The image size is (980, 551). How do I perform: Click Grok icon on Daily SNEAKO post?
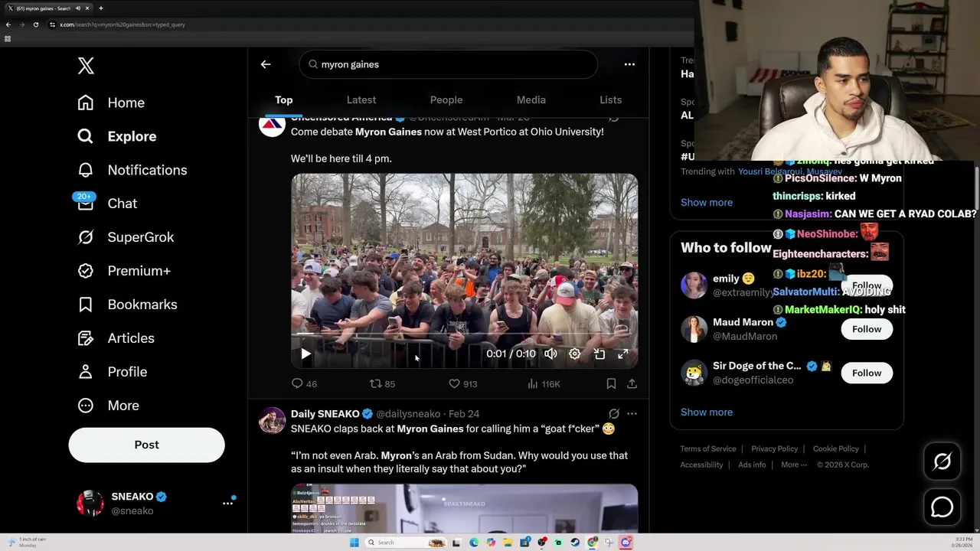[613, 413]
